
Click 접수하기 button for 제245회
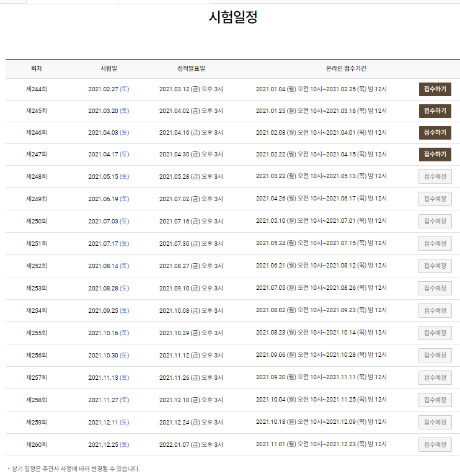click(435, 111)
